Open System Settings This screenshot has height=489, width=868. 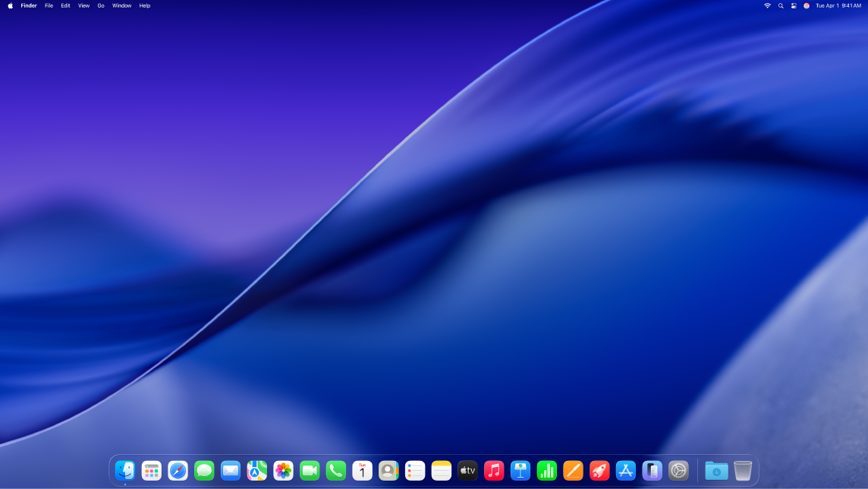tap(678, 471)
